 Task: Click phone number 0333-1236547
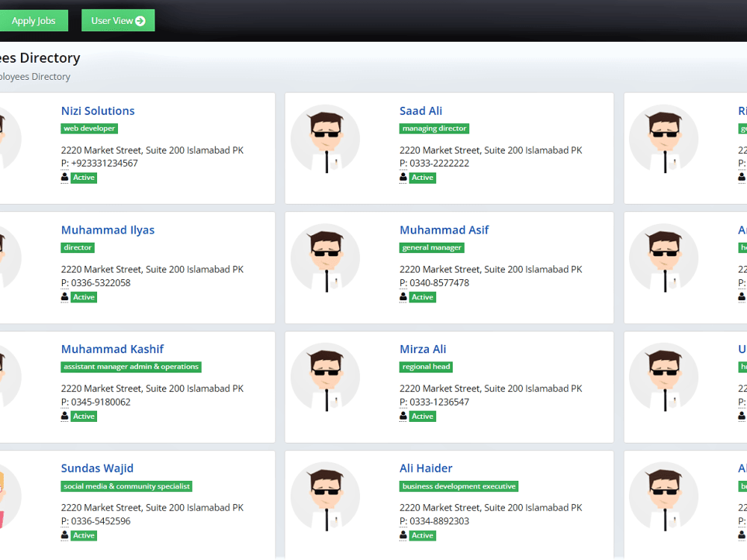pos(439,402)
